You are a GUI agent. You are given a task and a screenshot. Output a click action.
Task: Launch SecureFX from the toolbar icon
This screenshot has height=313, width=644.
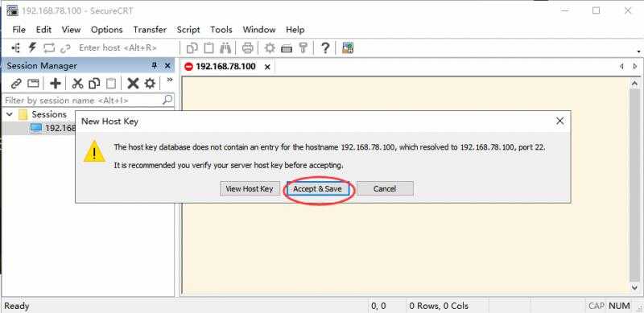pyautogui.click(x=348, y=48)
